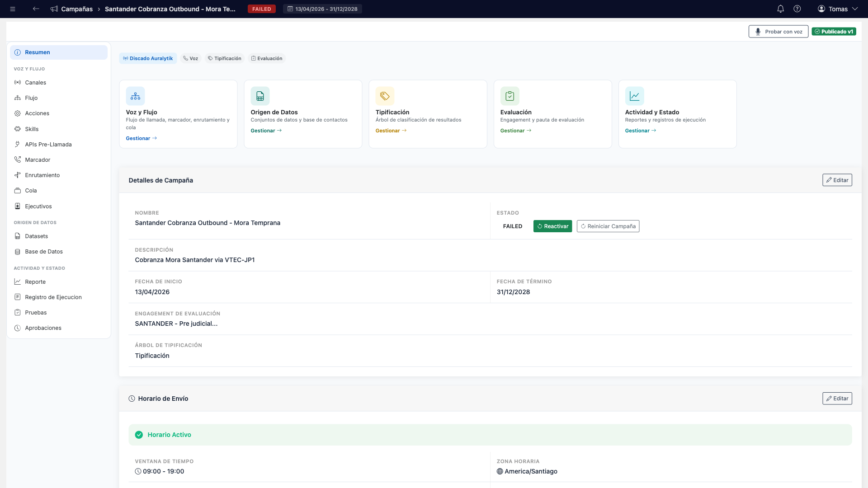
Task: Open Base de Datos in the sidebar
Action: (59, 252)
